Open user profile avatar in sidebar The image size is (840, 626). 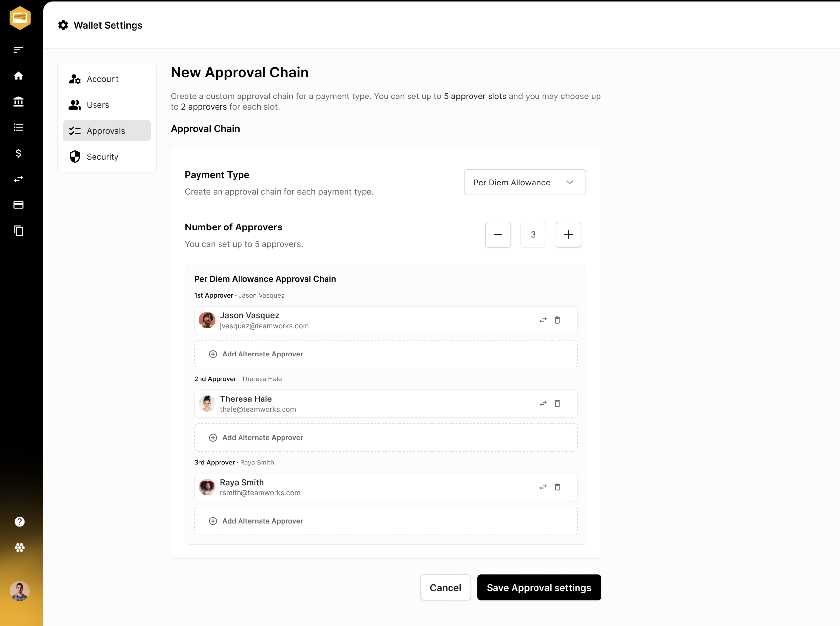tap(20, 591)
